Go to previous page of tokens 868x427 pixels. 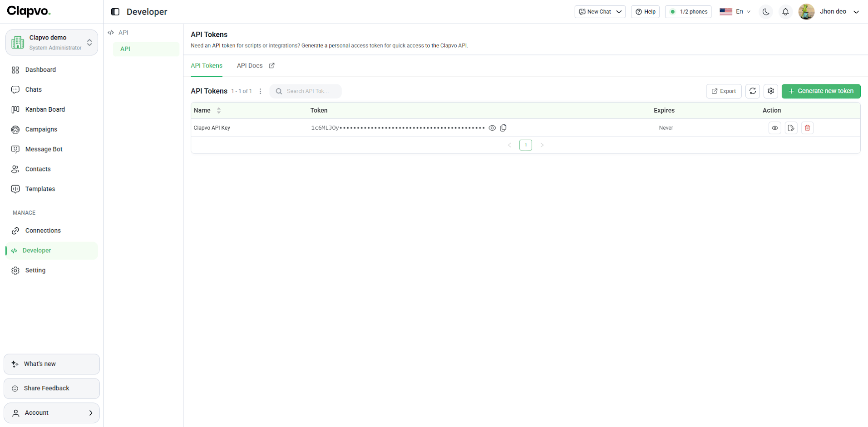point(509,145)
